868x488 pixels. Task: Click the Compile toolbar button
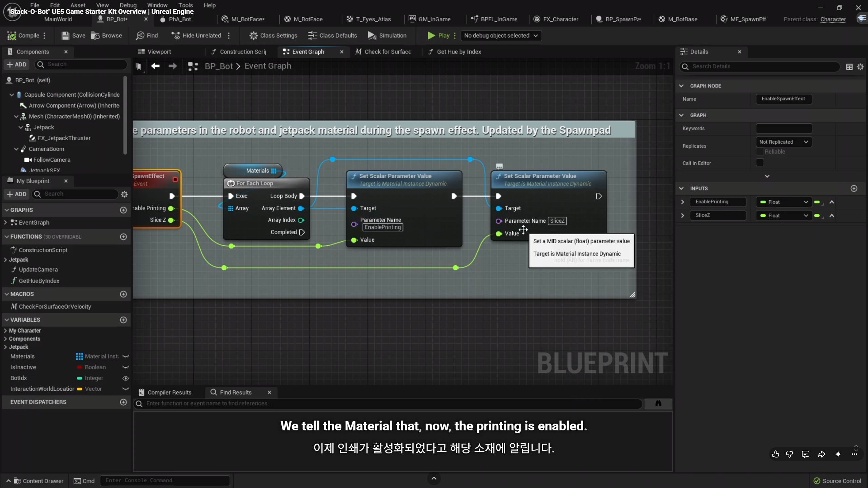[x=23, y=36]
